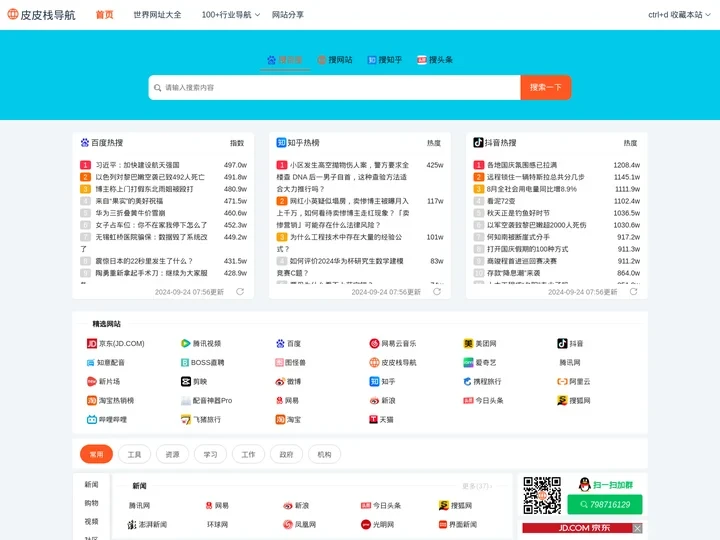Image resolution: width=720 pixels, height=540 pixels.
Task: Click the 阿里云 icon
Action: pyautogui.click(x=562, y=382)
